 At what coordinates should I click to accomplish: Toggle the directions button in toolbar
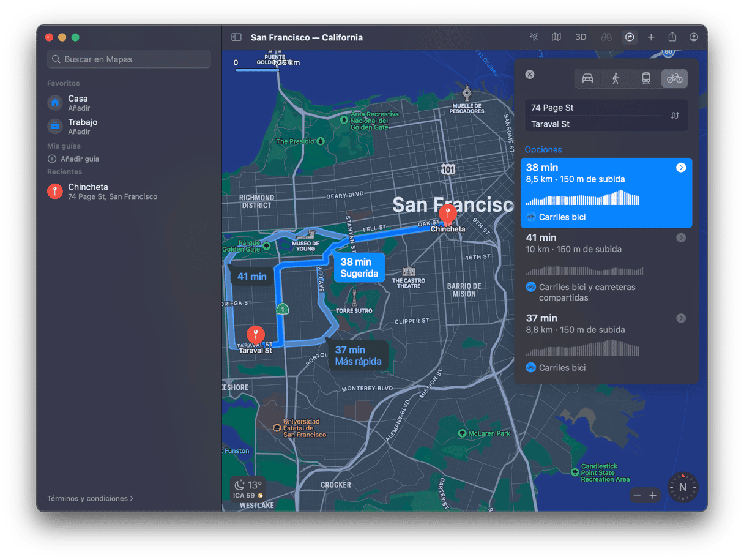tap(630, 37)
